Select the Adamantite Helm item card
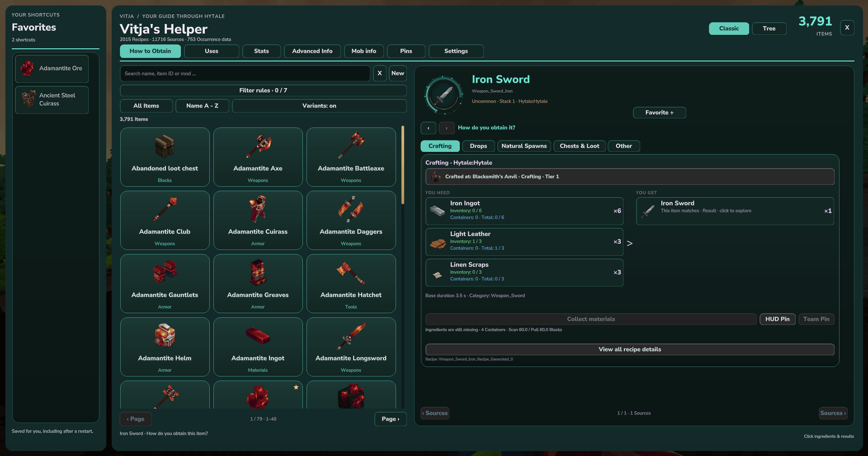 165,347
